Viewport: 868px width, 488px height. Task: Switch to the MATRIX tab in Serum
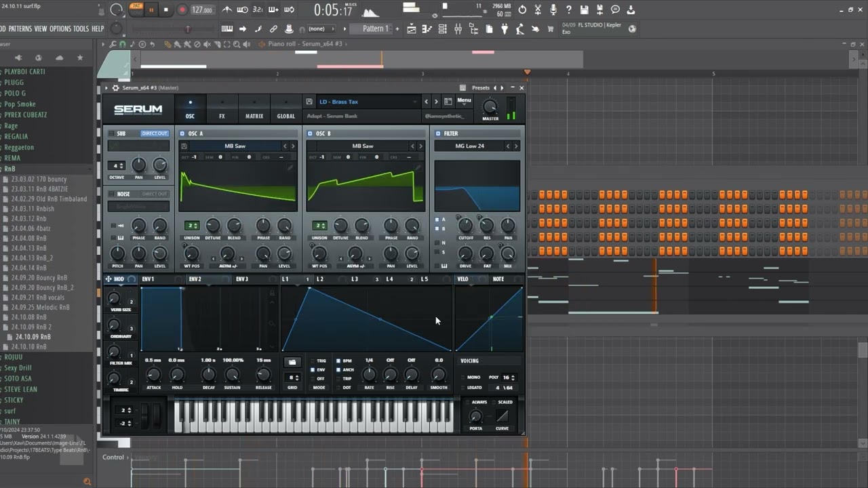coord(254,109)
